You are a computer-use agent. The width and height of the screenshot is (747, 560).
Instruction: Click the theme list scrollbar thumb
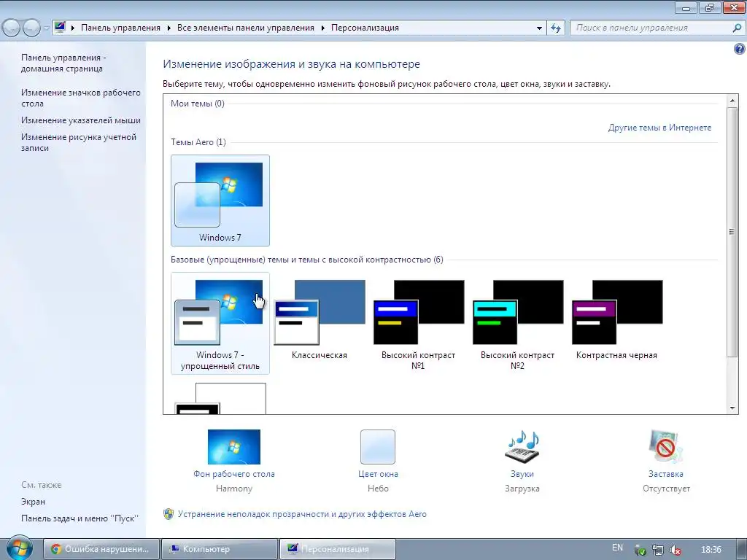732,231
